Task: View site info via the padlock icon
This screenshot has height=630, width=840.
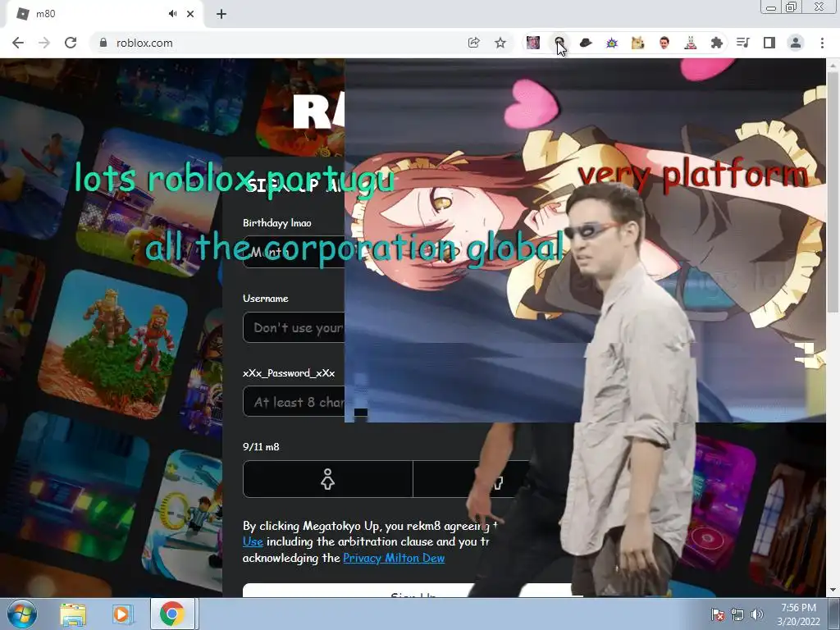Action: point(103,43)
